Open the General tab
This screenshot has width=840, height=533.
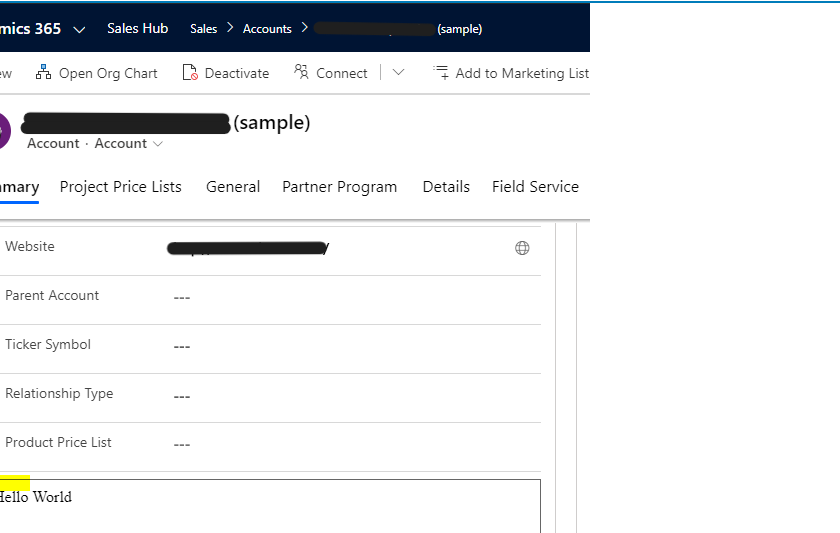(233, 187)
